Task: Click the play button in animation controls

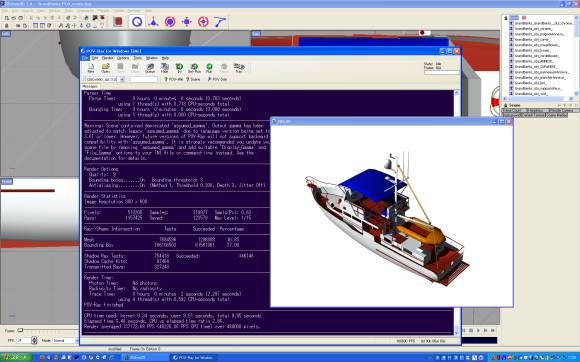Action: [478, 330]
